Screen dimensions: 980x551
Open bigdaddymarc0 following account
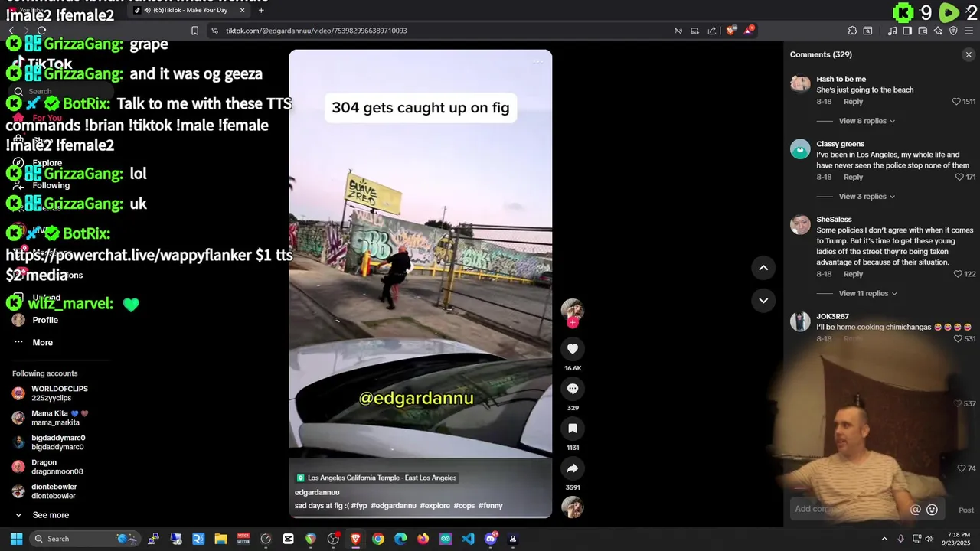49,442
